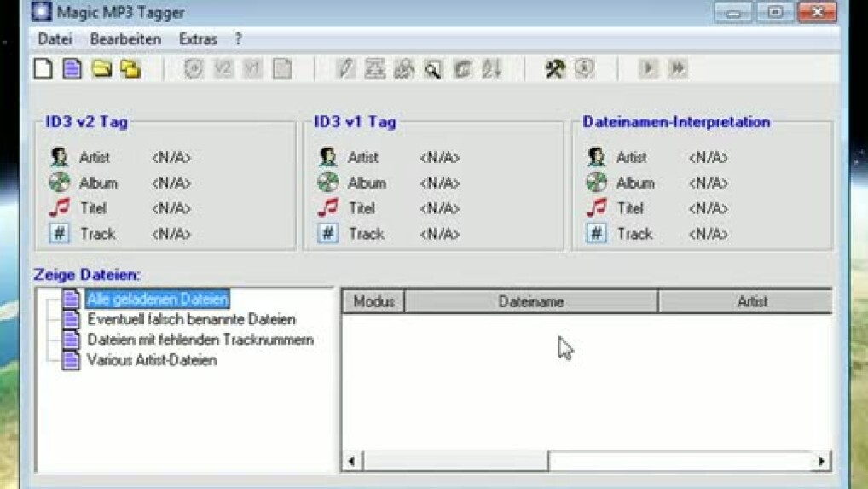Screen dimensions: 868x489
Task: Open the Bearbeiten menu
Action: (125, 39)
